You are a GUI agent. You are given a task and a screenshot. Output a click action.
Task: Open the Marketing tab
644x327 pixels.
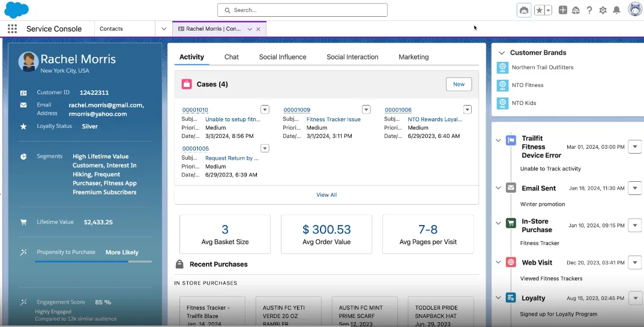[414, 57]
